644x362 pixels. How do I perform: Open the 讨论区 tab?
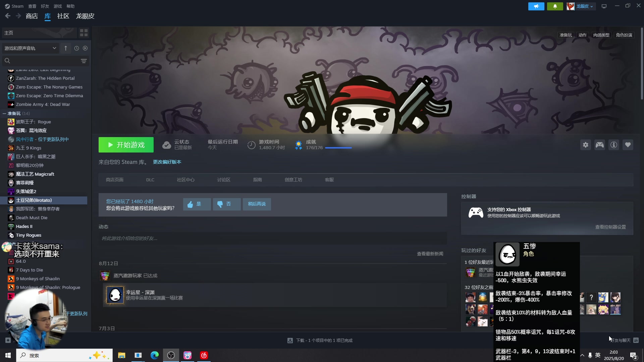pos(224,180)
